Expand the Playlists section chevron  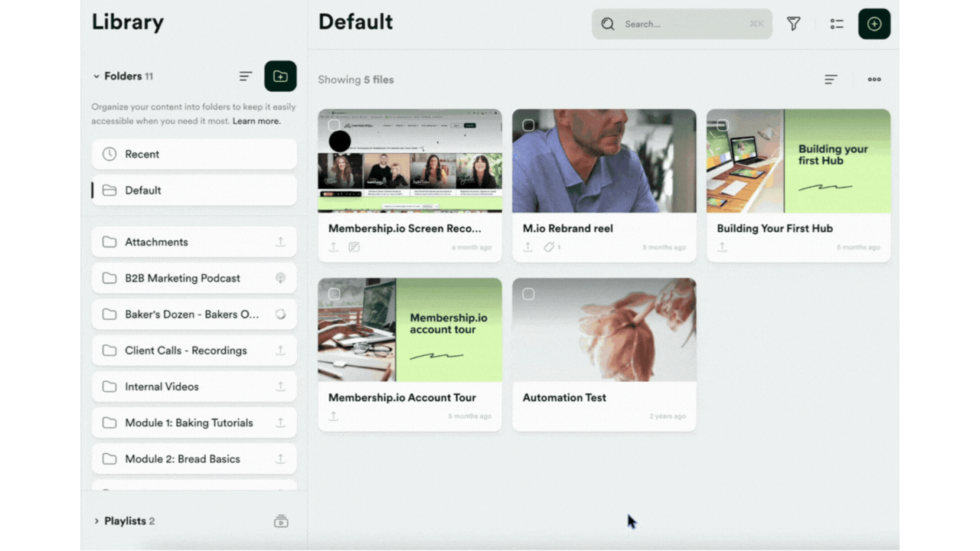tap(96, 521)
